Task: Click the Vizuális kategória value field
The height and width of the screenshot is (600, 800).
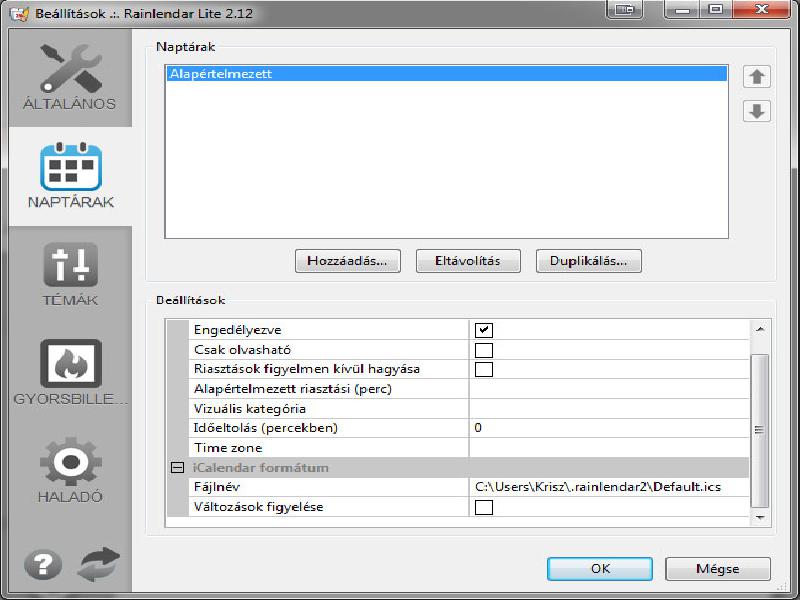Action: pos(609,409)
